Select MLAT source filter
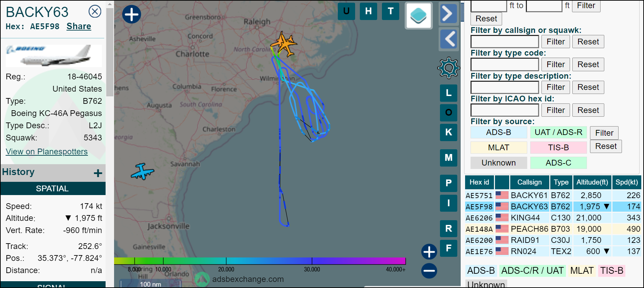644x288 pixels. tap(499, 148)
